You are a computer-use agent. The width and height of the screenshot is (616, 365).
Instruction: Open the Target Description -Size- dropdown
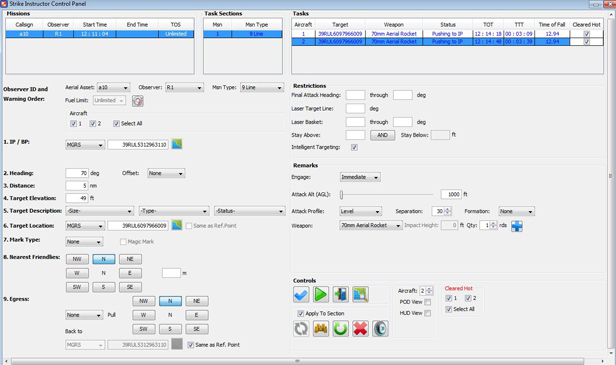tap(99, 211)
